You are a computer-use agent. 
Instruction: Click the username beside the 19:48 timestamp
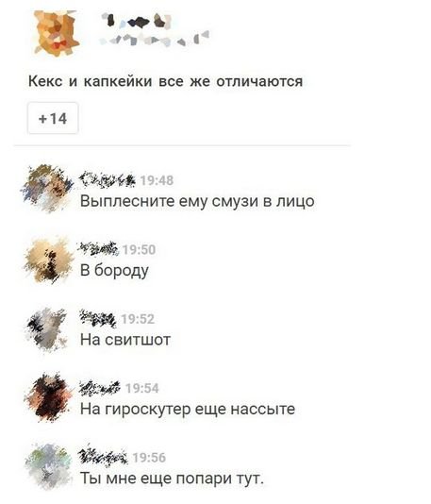108,179
